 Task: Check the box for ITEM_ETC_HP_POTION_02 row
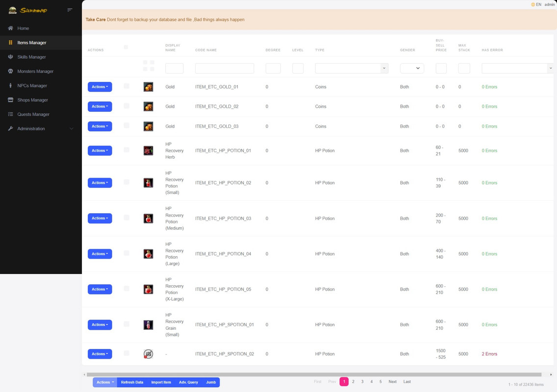tap(127, 182)
